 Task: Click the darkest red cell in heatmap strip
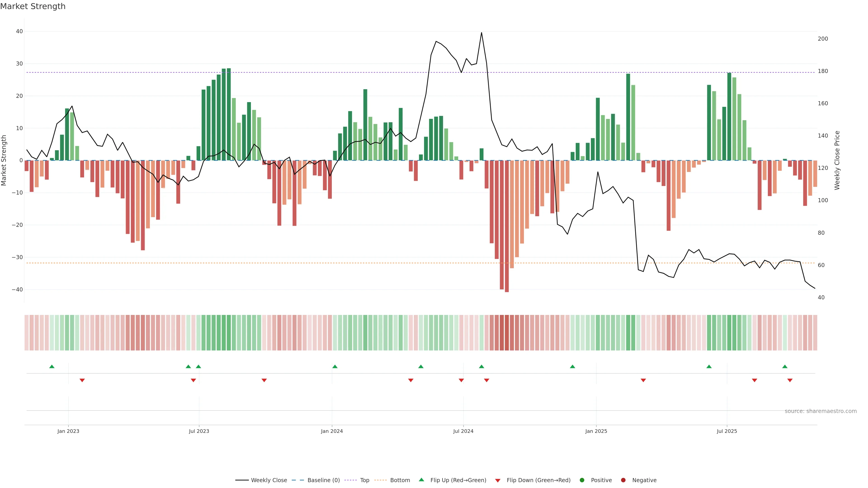click(507, 333)
